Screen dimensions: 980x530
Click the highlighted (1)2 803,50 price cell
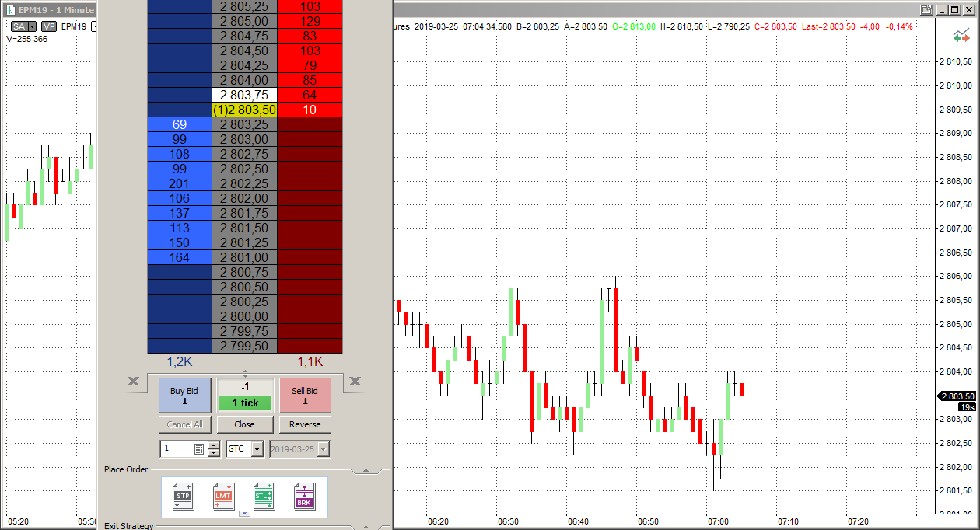click(244, 110)
